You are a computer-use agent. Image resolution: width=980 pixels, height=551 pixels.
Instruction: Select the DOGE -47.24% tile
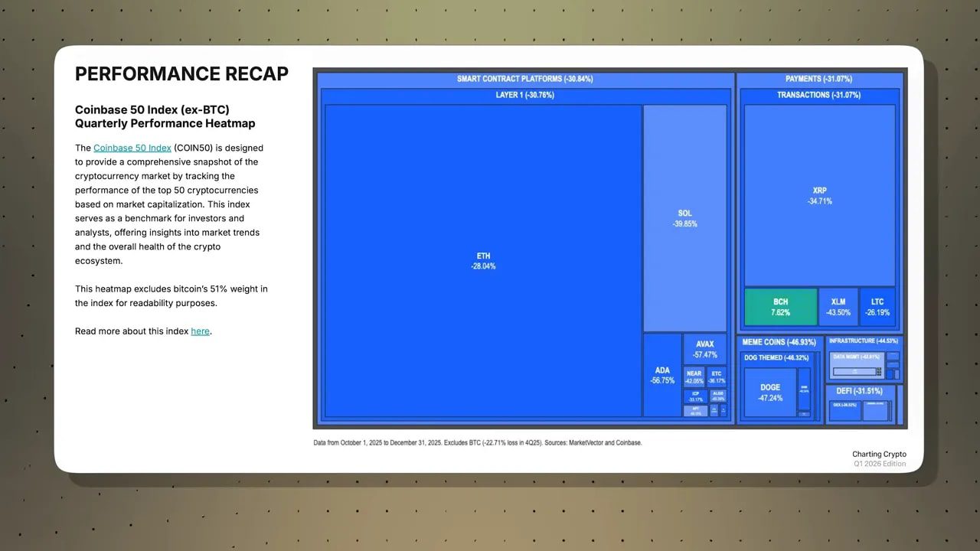(769, 392)
